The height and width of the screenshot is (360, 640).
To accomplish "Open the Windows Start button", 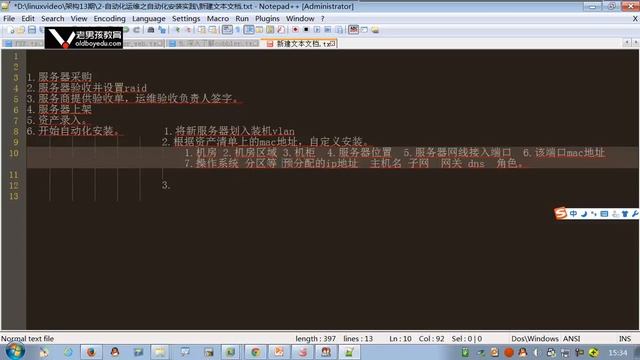I will 15,351.
